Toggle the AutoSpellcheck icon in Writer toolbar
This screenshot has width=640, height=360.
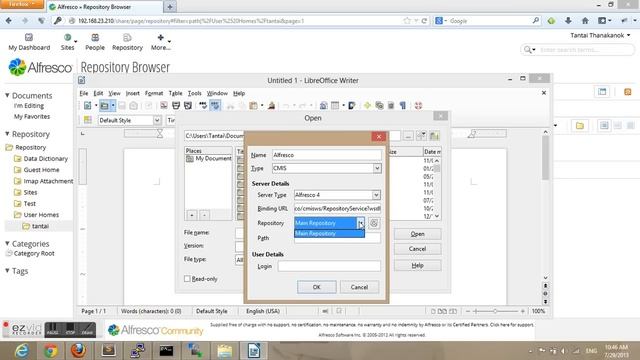coord(215,106)
